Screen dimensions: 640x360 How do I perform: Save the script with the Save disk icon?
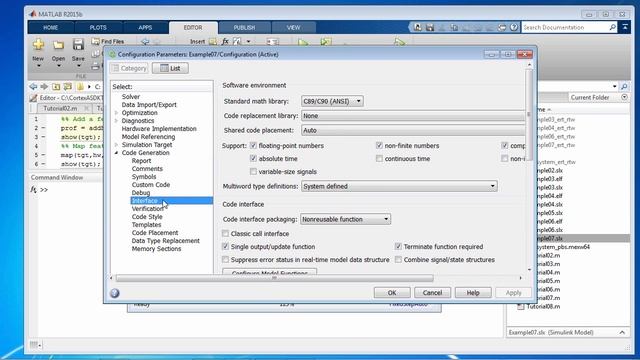coord(78,44)
